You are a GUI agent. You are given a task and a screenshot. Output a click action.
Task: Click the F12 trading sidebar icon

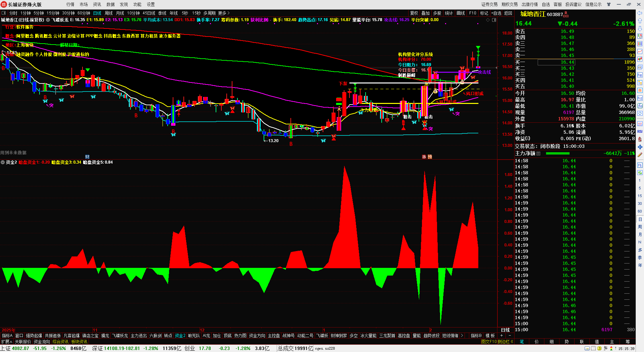(640, 98)
